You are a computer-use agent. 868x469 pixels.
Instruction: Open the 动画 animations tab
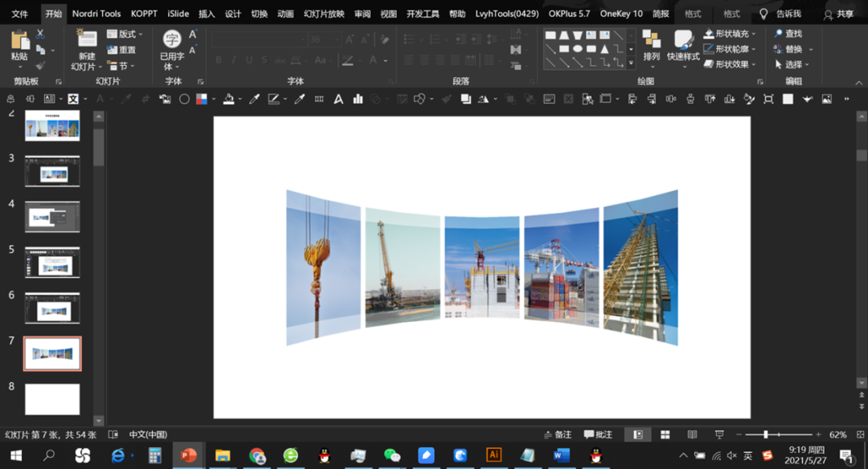(285, 14)
